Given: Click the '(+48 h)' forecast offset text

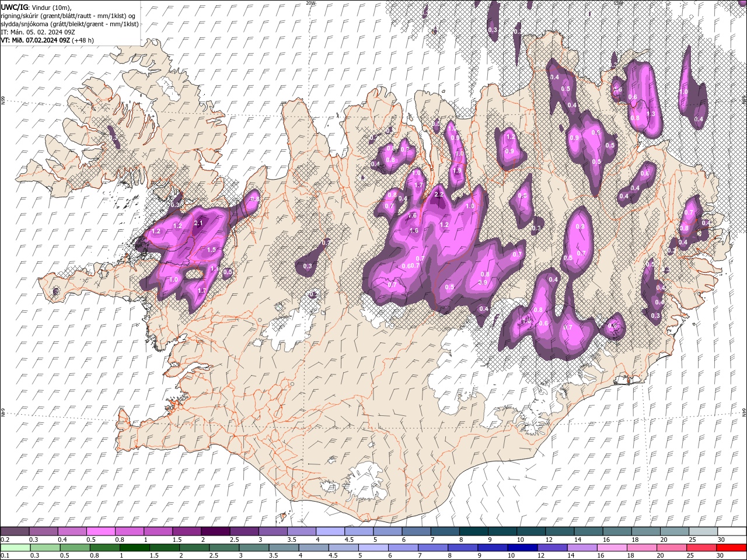Looking at the screenshot, I should 83,40.
